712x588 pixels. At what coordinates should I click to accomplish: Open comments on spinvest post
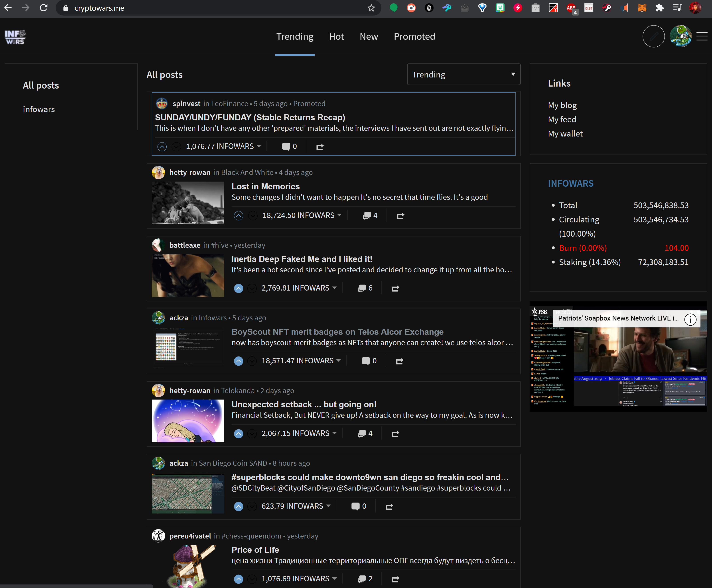point(290,146)
